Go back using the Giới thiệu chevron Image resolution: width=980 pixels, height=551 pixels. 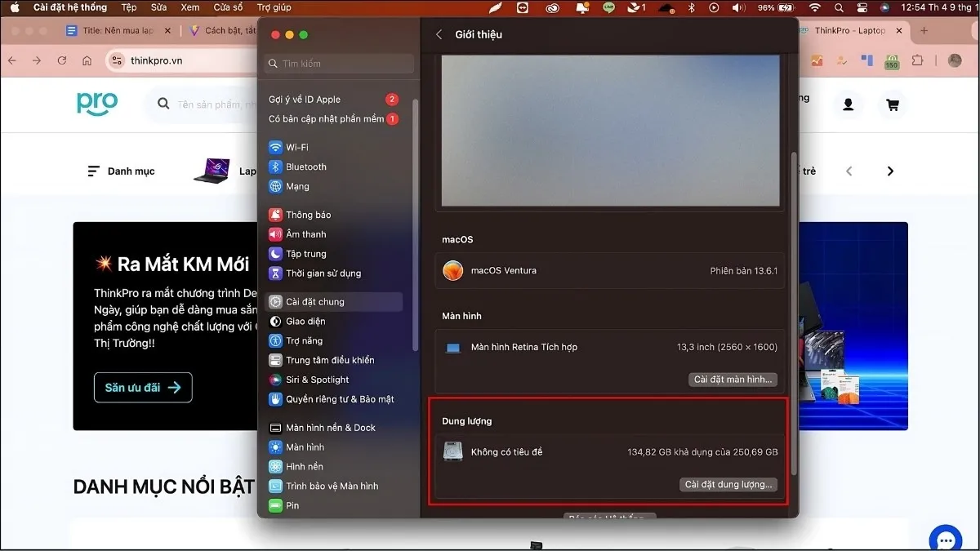tap(439, 34)
